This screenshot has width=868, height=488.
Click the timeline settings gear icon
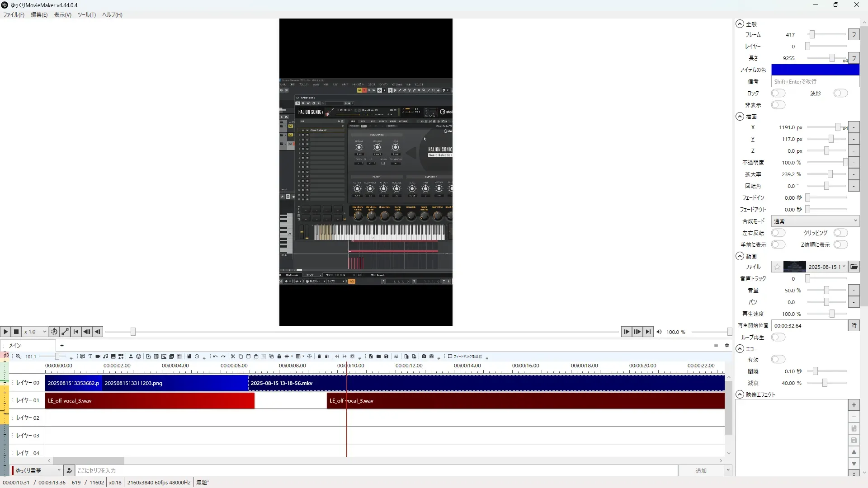pos(727,346)
